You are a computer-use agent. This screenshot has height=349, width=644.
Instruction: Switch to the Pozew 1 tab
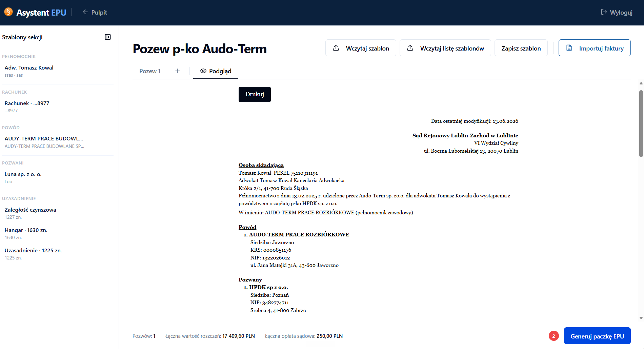150,71
